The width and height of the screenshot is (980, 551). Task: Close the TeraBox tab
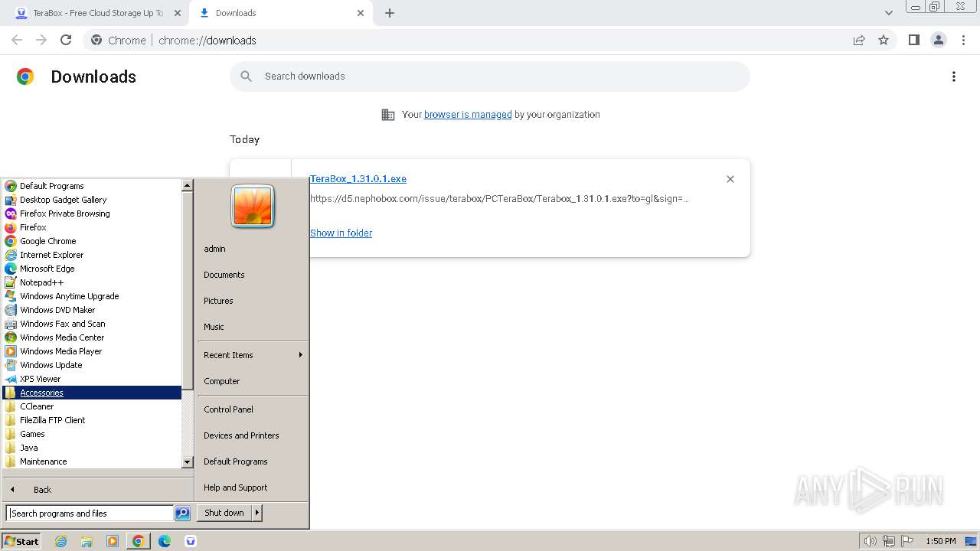(x=178, y=13)
